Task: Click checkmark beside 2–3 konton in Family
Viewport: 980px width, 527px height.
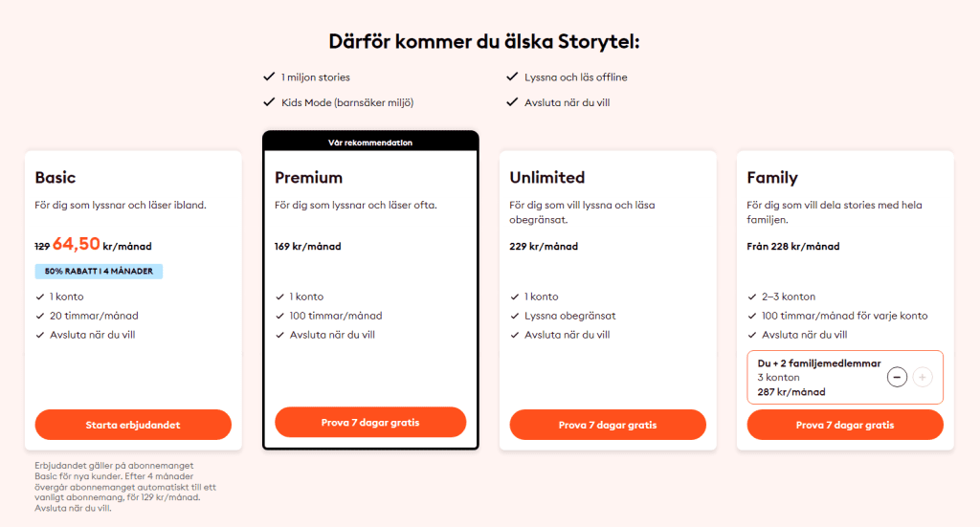Action: point(752,296)
